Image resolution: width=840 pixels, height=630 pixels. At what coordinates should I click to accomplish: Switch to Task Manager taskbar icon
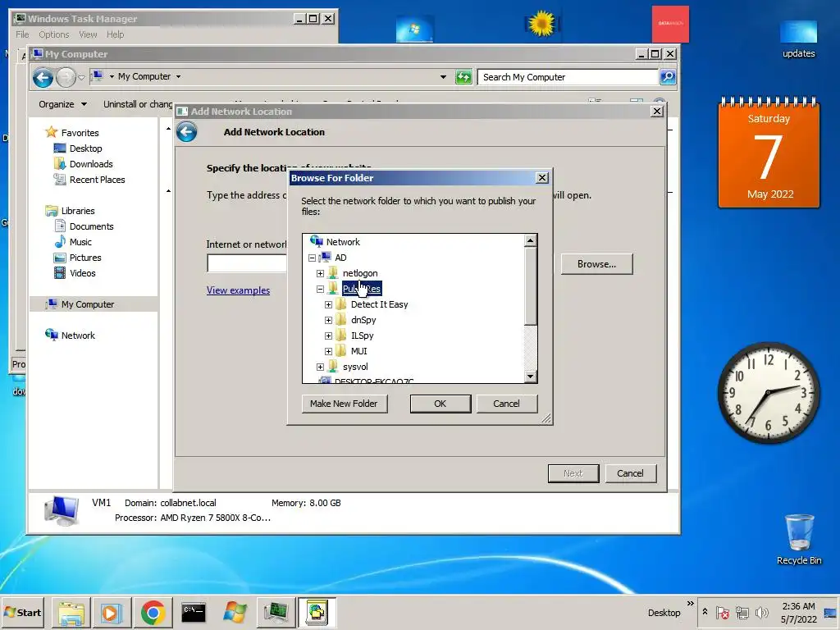click(276, 612)
